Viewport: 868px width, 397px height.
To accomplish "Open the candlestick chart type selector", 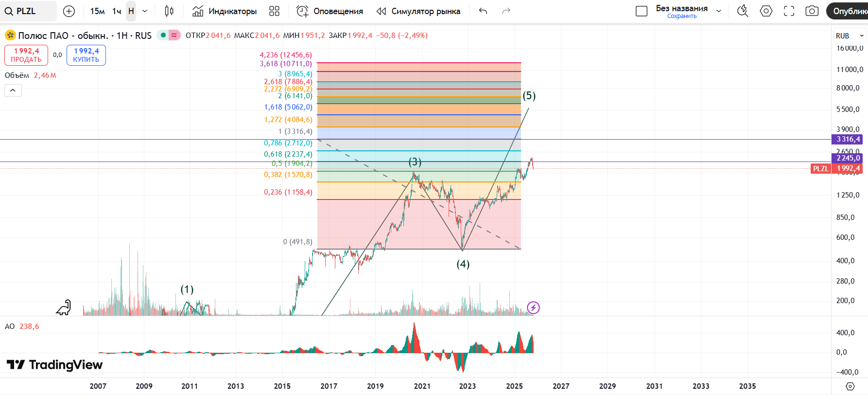I will (169, 11).
